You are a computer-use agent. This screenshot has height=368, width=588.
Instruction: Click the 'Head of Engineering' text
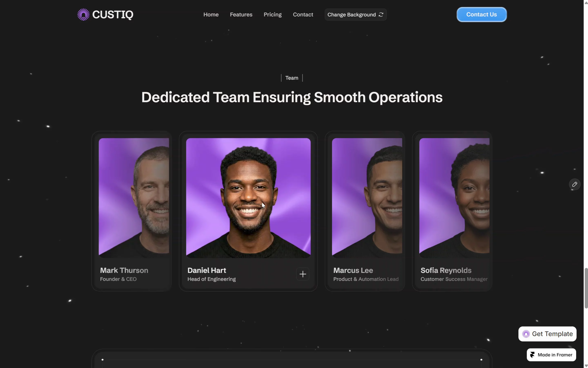click(x=211, y=279)
